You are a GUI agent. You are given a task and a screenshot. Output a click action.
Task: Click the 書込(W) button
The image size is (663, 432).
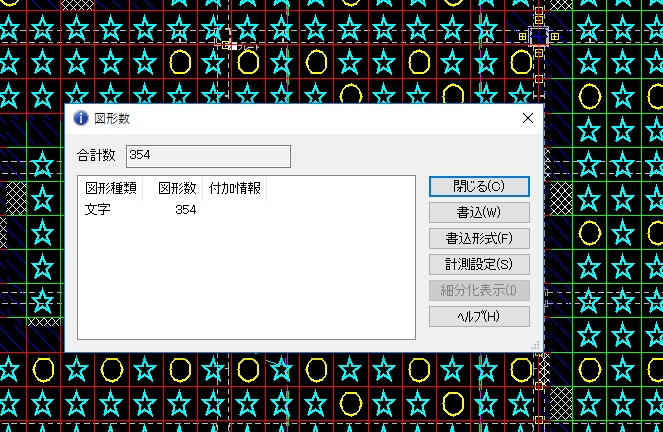coord(479,212)
